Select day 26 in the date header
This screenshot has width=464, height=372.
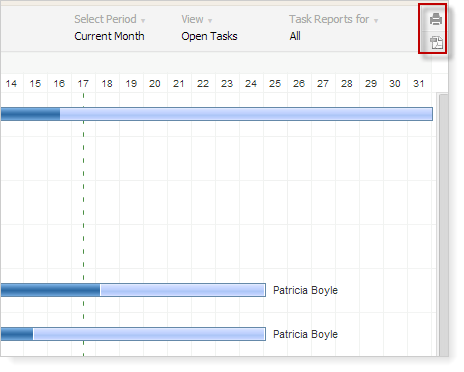point(299,83)
